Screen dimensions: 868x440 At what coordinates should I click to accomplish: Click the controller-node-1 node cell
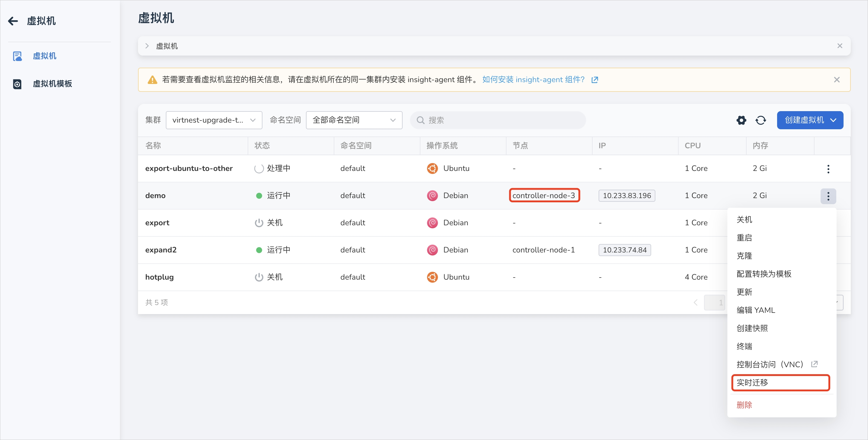pos(544,250)
